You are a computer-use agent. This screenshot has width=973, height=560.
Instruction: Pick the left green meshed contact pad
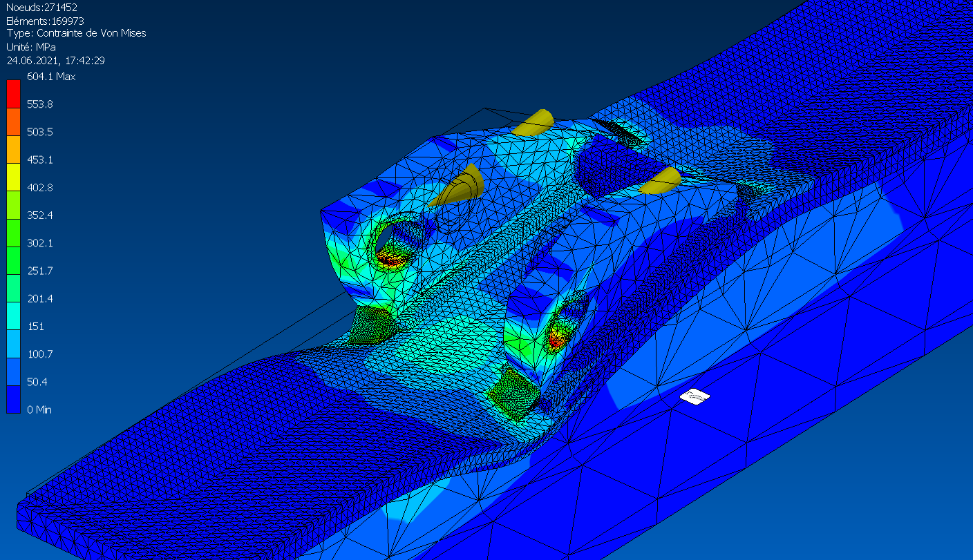point(368,326)
